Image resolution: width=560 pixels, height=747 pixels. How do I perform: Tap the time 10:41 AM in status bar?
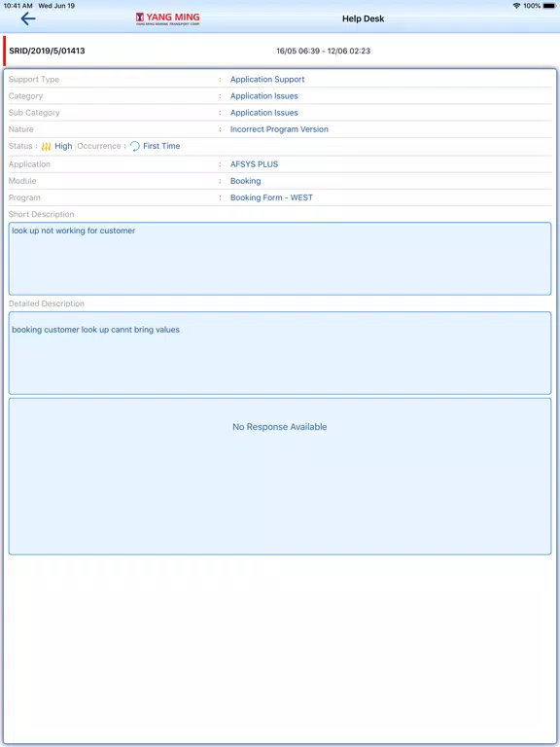(x=18, y=6)
